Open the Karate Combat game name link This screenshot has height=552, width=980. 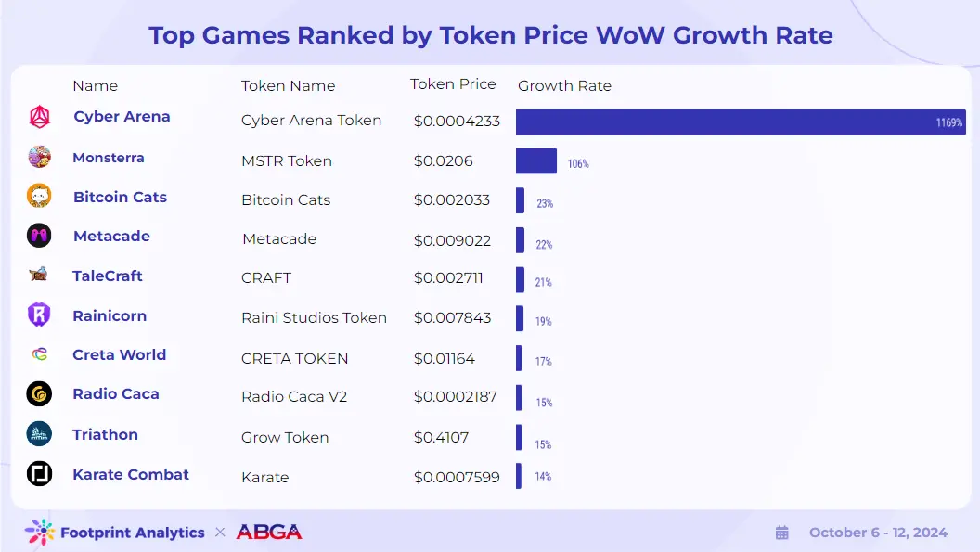[x=131, y=474]
